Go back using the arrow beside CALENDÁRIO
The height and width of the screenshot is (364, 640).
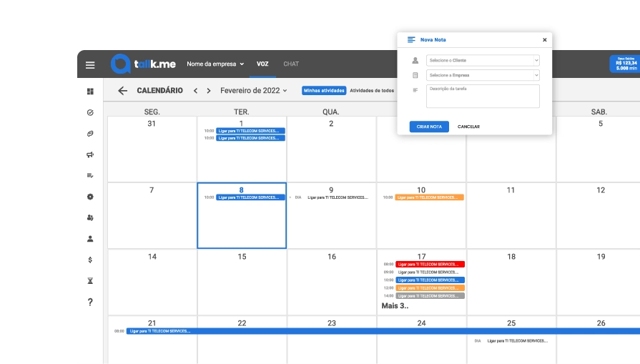[122, 91]
